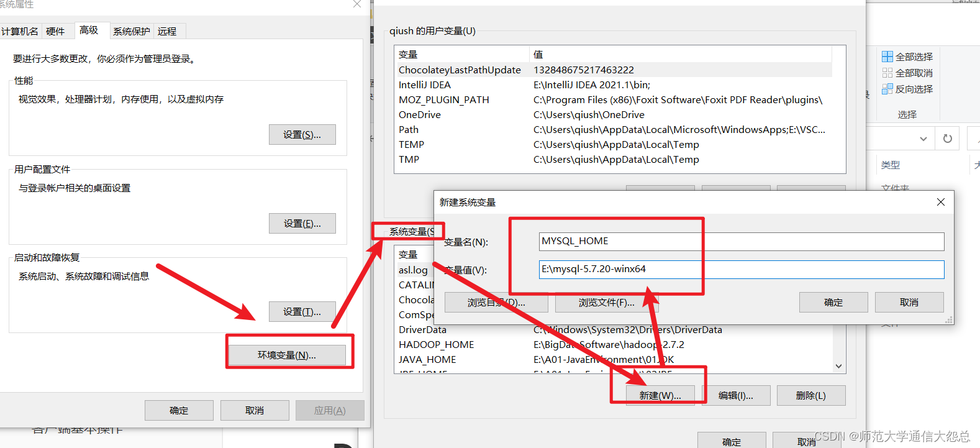980x448 pixels.
Task: Select TEMP user variable row
Action: (x=614, y=145)
